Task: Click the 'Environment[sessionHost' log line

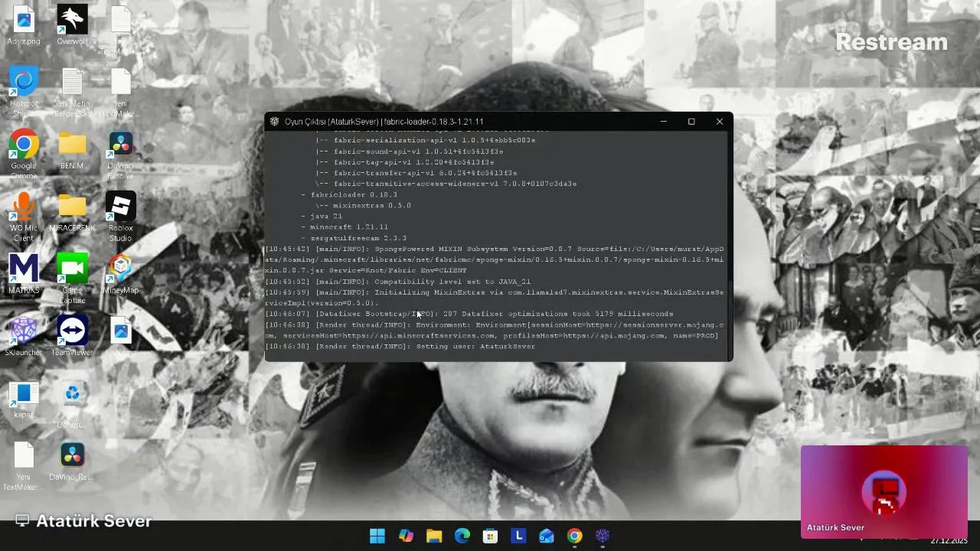Action: point(494,331)
